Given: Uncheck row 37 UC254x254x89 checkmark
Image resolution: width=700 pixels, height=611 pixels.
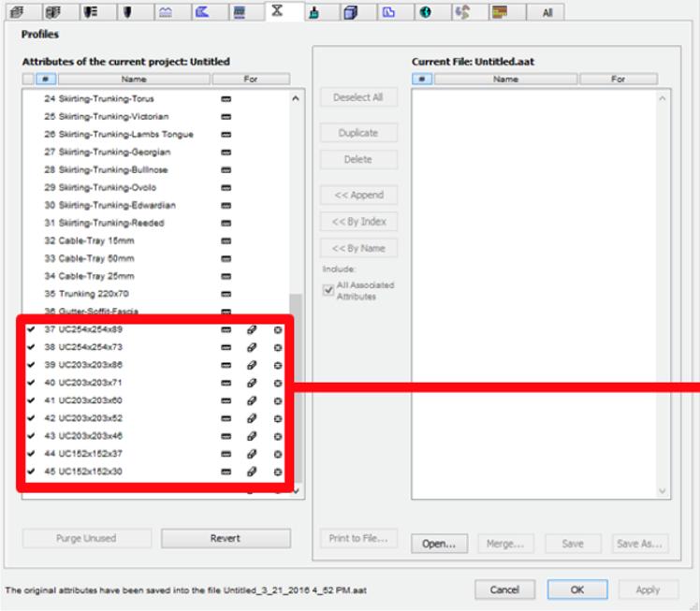Looking at the screenshot, I should click(31, 329).
